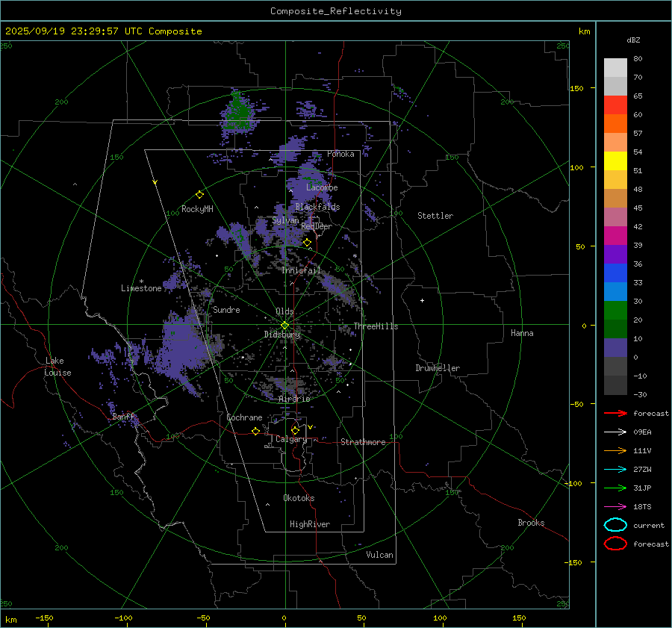Click the yellow diamond marker at Olds
The width and height of the screenshot is (672, 628).
click(284, 324)
